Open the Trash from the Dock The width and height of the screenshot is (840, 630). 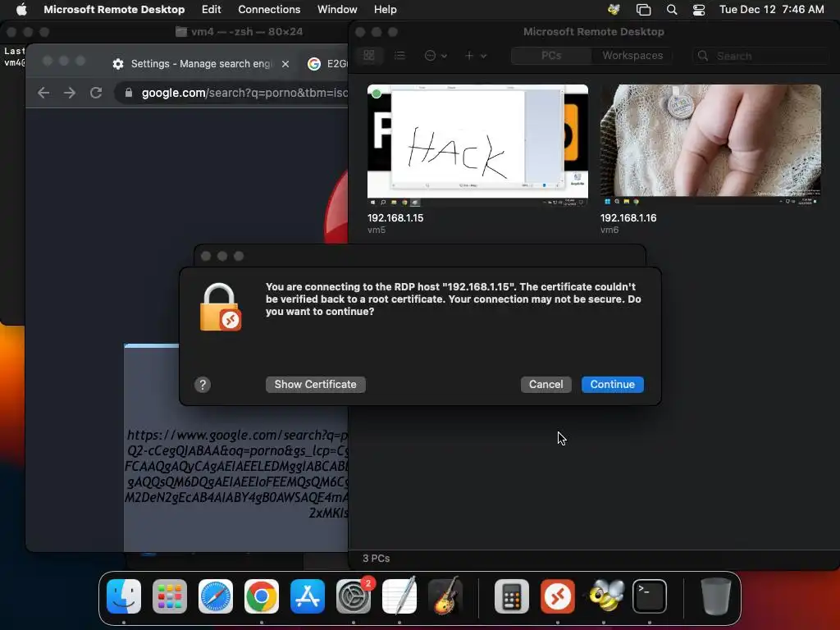(x=715, y=596)
